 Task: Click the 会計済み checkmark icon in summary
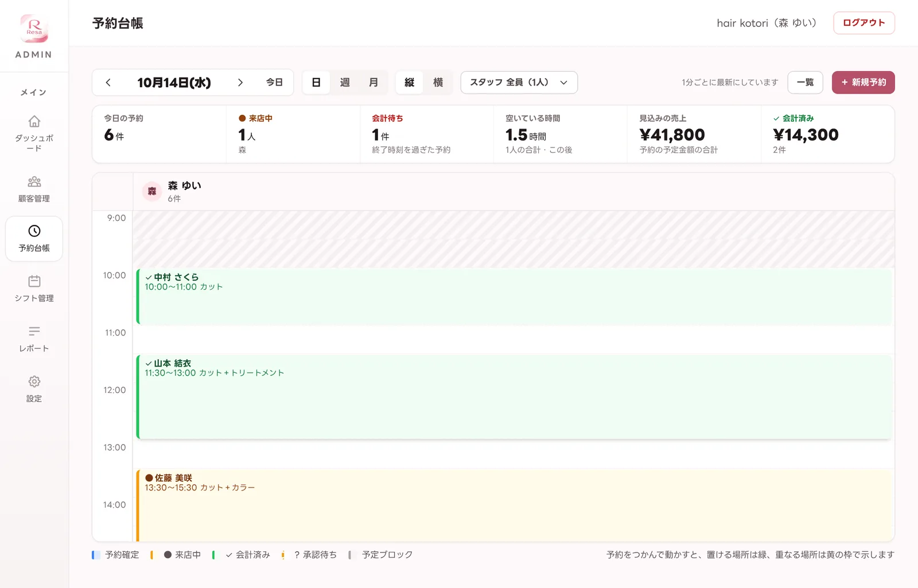(x=776, y=119)
